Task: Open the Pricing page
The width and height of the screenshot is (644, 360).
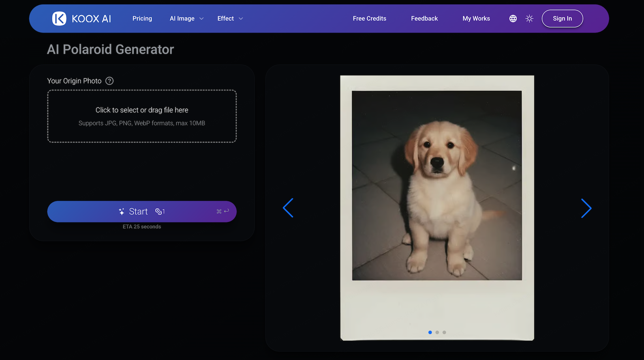Action: (142, 19)
